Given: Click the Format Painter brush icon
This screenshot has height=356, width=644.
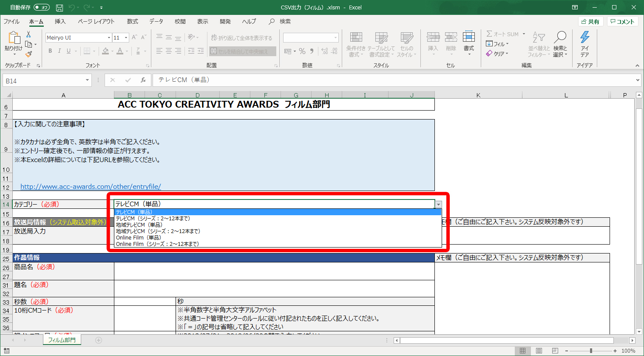Looking at the screenshot, I should (x=28, y=54).
